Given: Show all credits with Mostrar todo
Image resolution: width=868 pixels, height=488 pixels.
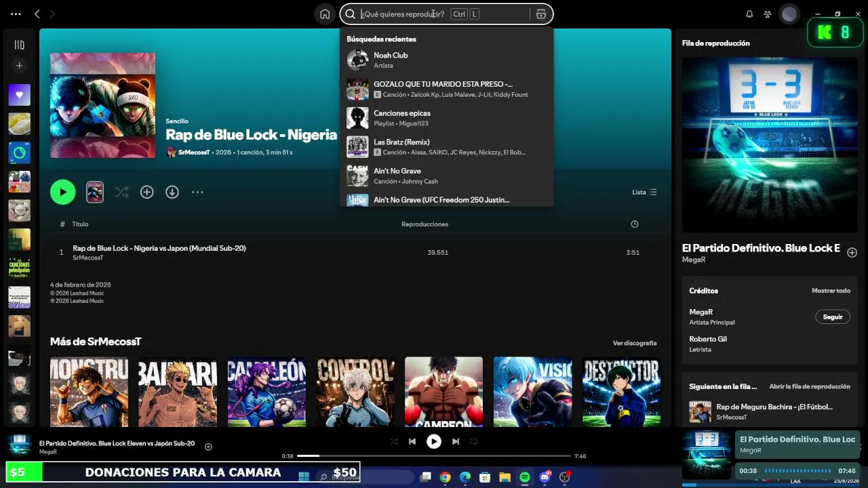Looking at the screenshot, I should (831, 291).
